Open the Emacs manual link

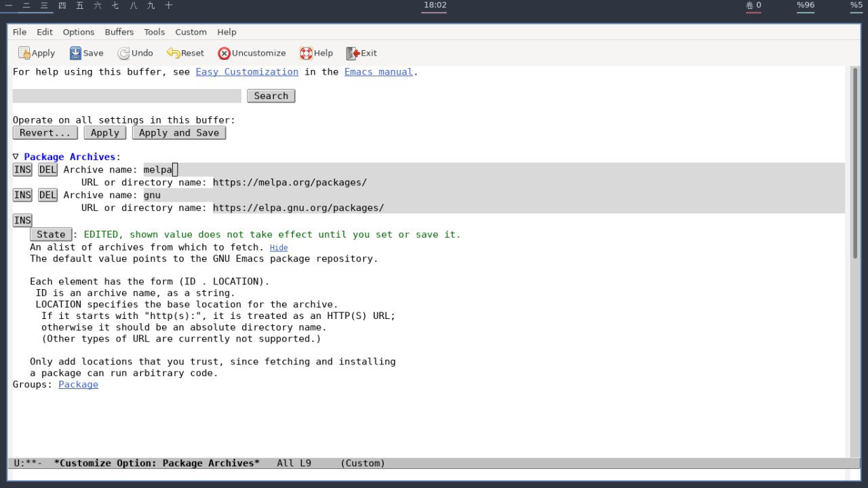pos(378,72)
